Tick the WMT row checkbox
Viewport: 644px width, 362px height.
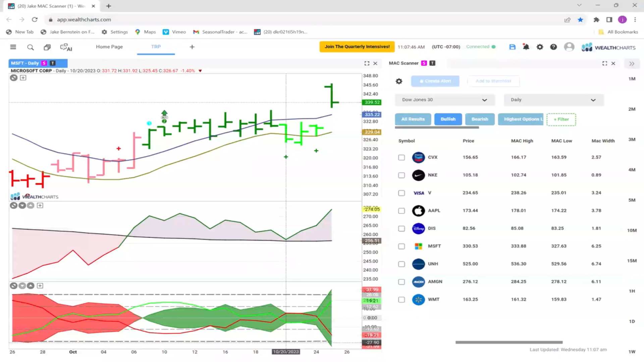coord(401,300)
